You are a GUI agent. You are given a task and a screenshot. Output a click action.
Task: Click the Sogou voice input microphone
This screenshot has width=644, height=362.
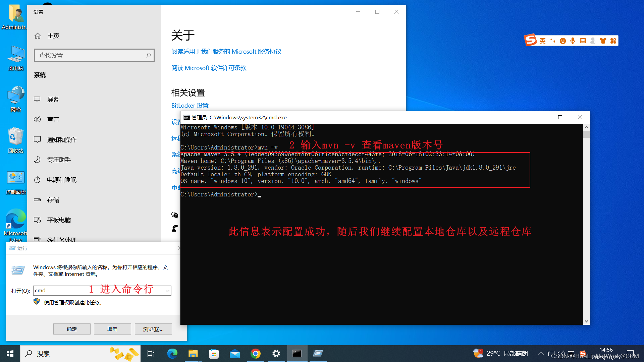coord(573,41)
